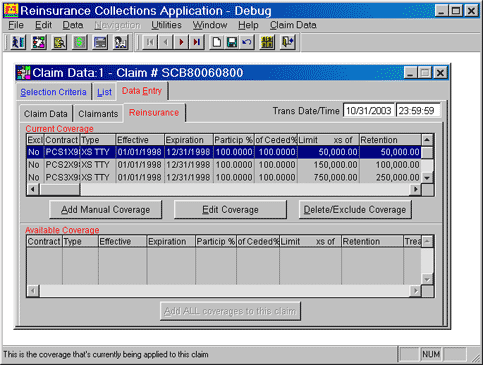Click the Effective column header in Current Coverage
This screenshot has height=365, width=483.
click(140, 140)
